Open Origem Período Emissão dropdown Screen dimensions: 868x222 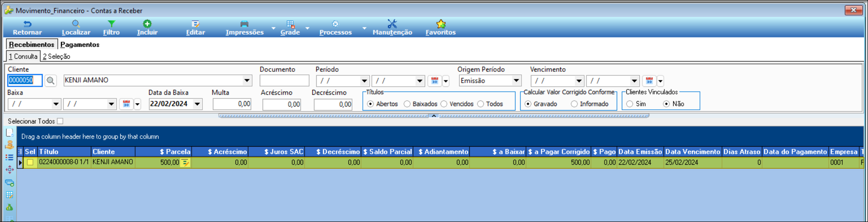pyautogui.click(x=516, y=81)
